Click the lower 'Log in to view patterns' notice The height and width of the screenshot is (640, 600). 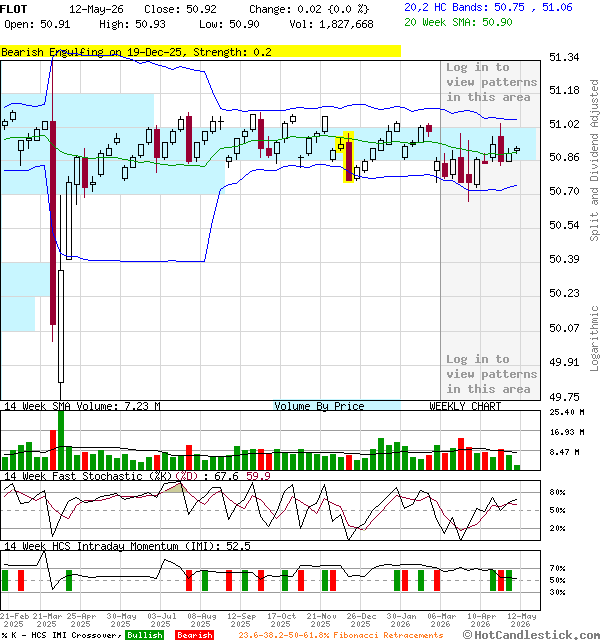point(491,374)
